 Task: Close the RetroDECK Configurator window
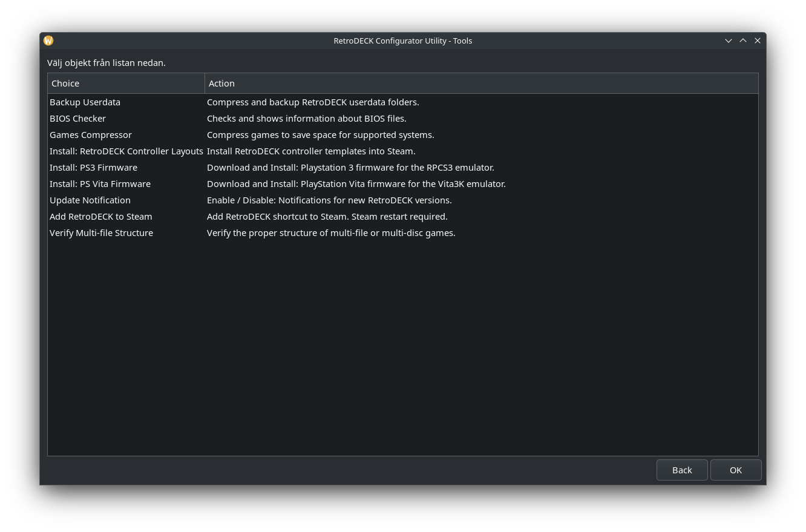[x=758, y=41]
